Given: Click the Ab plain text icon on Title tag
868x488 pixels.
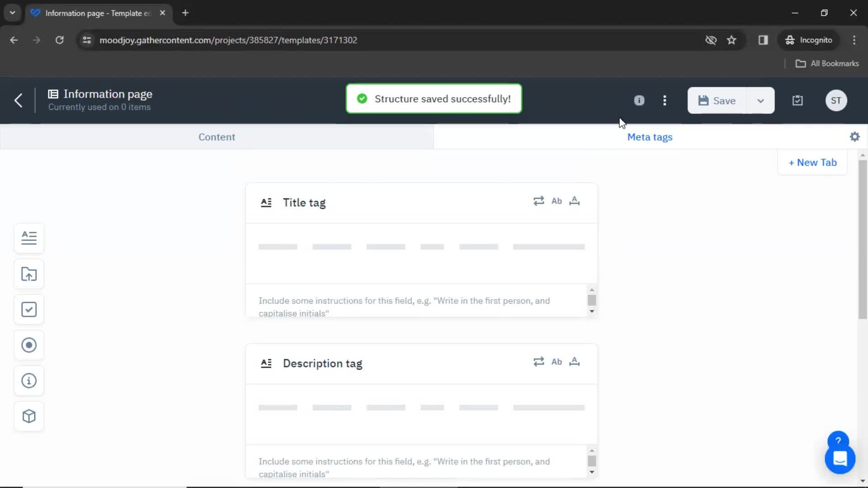Looking at the screenshot, I should tap(557, 201).
